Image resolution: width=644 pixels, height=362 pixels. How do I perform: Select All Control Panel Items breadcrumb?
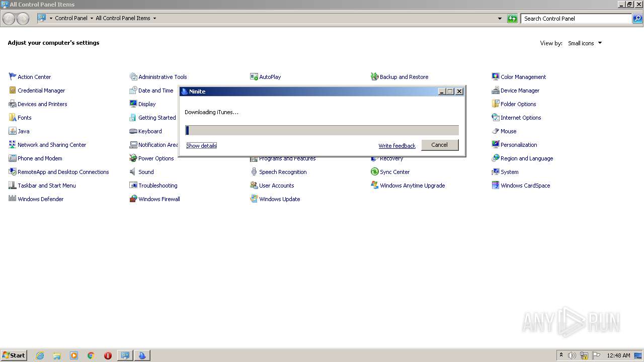click(x=123, y=18)
